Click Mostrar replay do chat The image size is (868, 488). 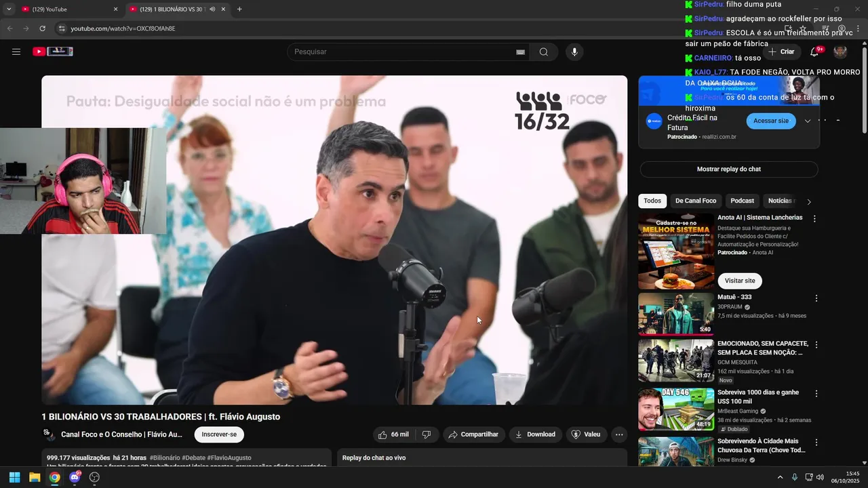click(x=729, y=169)
